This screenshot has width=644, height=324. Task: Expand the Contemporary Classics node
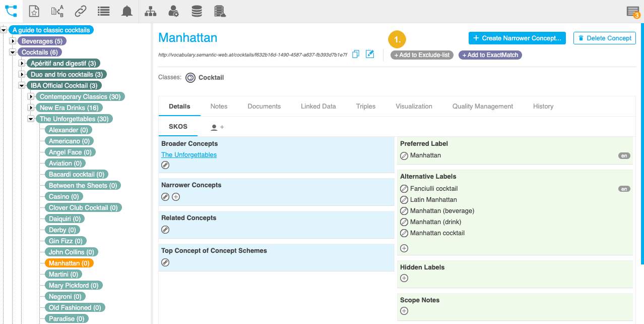[x=31, y=96]
